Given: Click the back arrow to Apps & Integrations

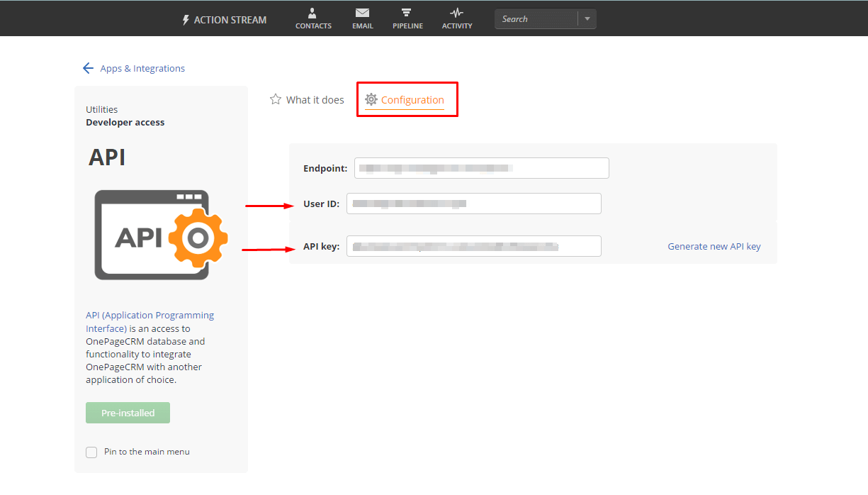Looking at the screenshot, I should click(x=88, y=67).
